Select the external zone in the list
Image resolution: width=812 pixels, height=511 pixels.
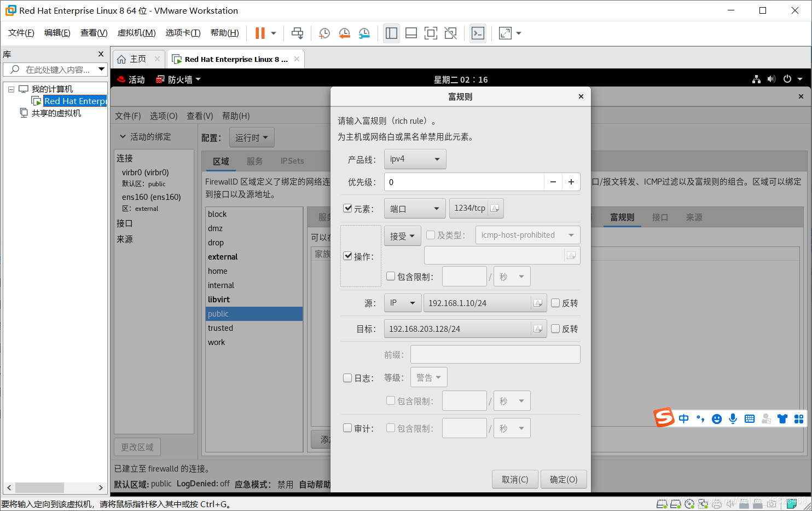tap(254, 257)
